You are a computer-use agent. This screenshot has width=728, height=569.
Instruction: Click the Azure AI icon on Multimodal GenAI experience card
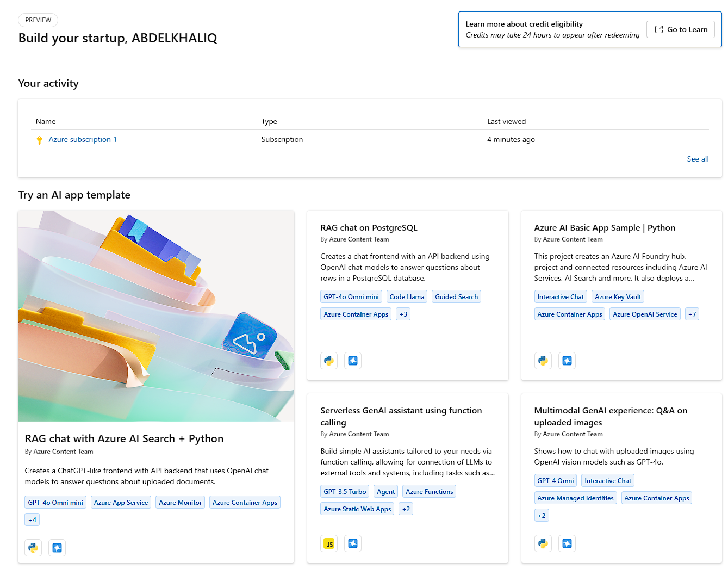pos(567,543)
